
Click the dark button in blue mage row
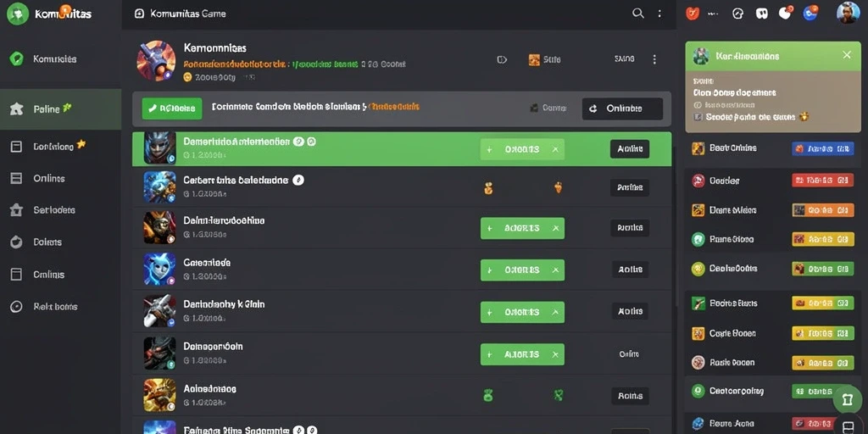click(x=630, y=187)
